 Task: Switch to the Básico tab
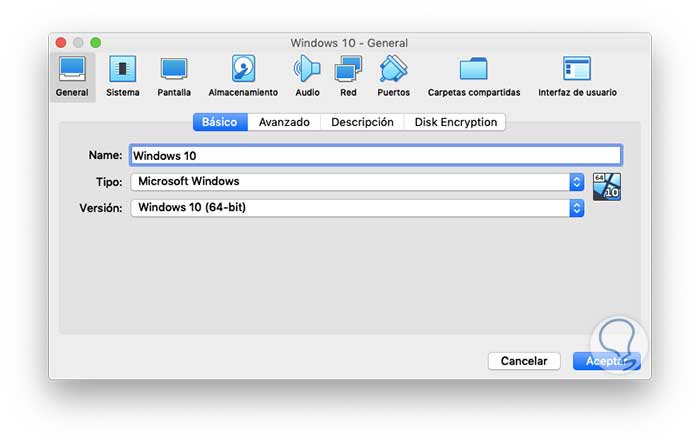pyautogui.click(x=220, y=122)
